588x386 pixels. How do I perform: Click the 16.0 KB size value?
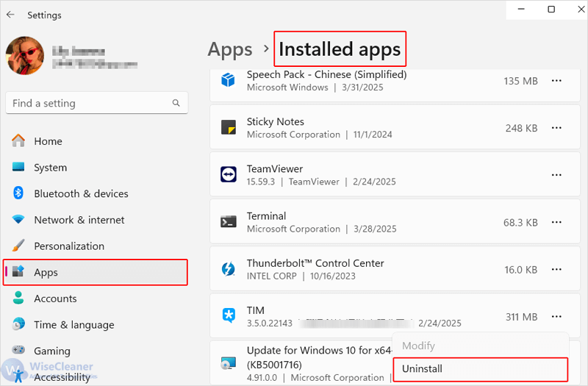(x=521, y=270)
